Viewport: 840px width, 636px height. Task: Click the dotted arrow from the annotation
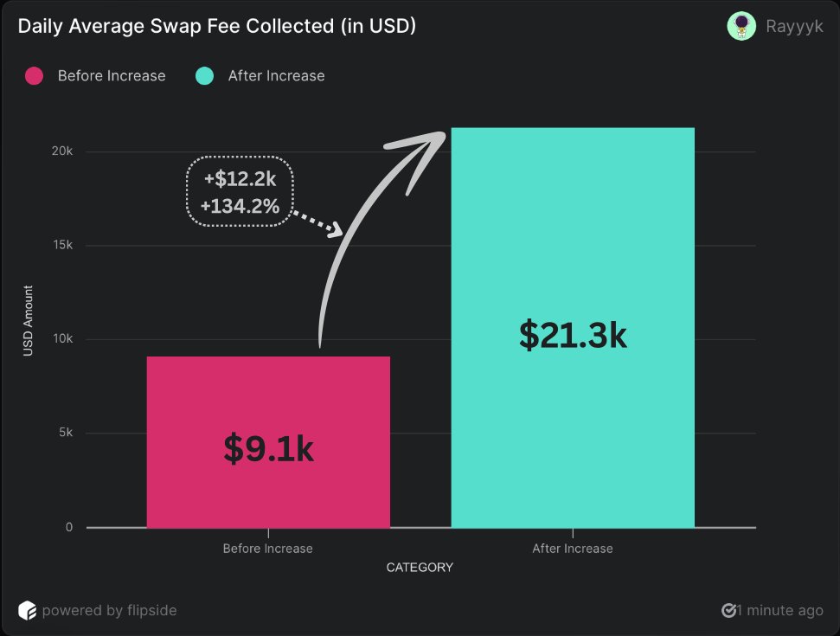click(321, 222)
